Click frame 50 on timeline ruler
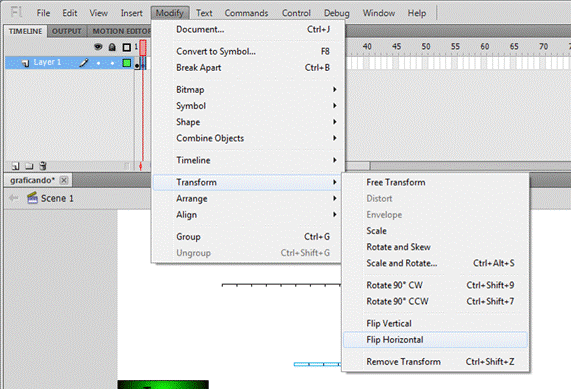 [x=426, y=47]
